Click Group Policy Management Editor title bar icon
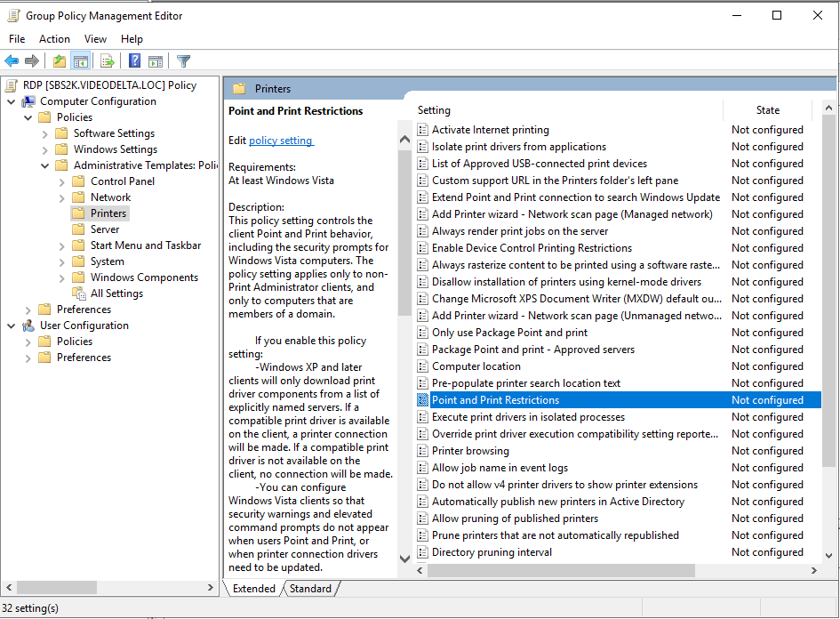Image resolution: width=840 pixels, height=619 pixels. click(13, 16)
